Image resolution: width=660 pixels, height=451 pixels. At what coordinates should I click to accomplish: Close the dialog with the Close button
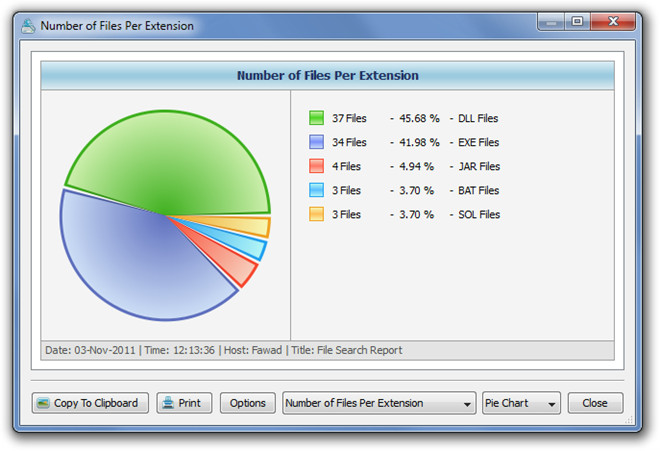[595, 403]
